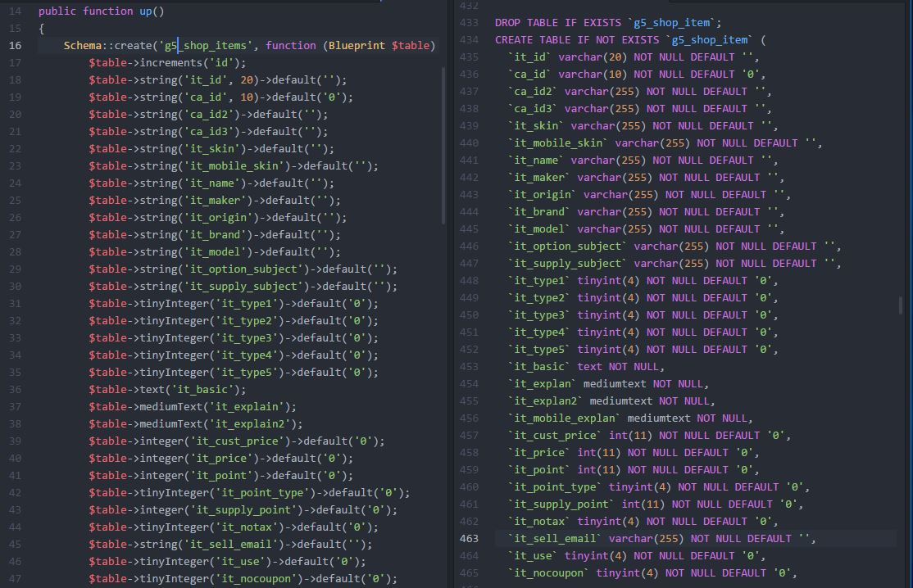913x588 pixels.
Task: Click line number 463 in right gutter
Action: 470,539
